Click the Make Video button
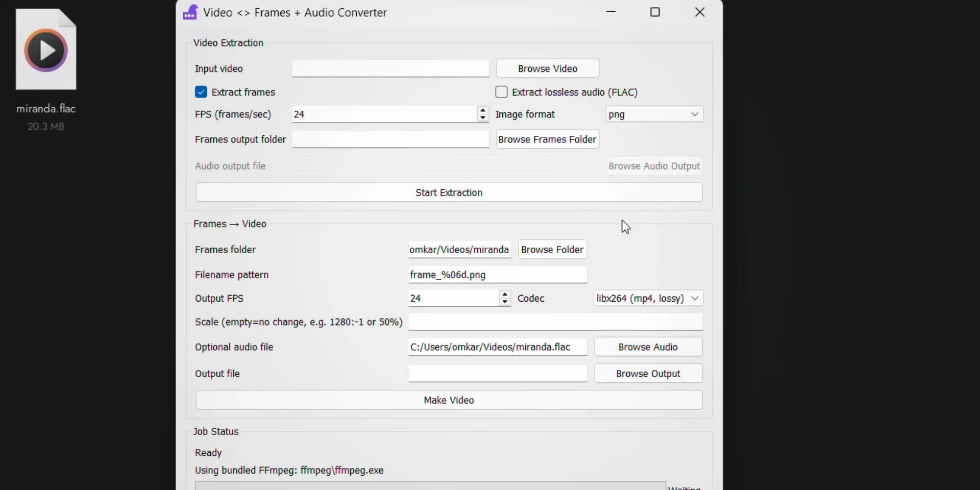This screenshot has width=980, height=490. [449, 400]
